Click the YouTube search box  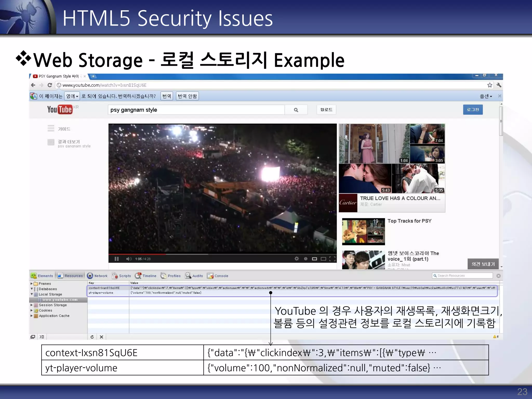(196, 110)
